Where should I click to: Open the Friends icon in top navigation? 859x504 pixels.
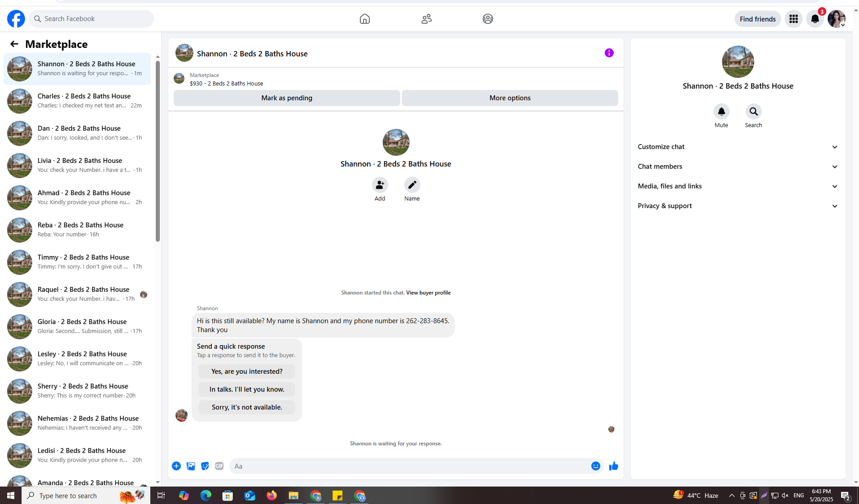427,19
